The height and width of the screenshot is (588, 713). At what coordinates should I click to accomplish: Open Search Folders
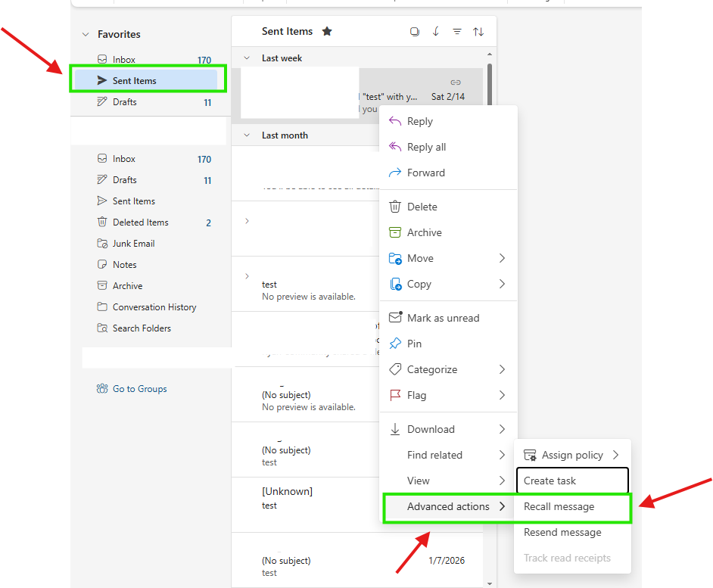[x=148, y=328]
